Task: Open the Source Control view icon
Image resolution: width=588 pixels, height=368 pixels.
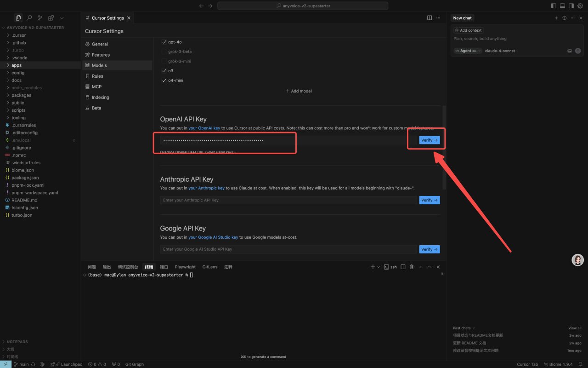Action: (40, 18)
